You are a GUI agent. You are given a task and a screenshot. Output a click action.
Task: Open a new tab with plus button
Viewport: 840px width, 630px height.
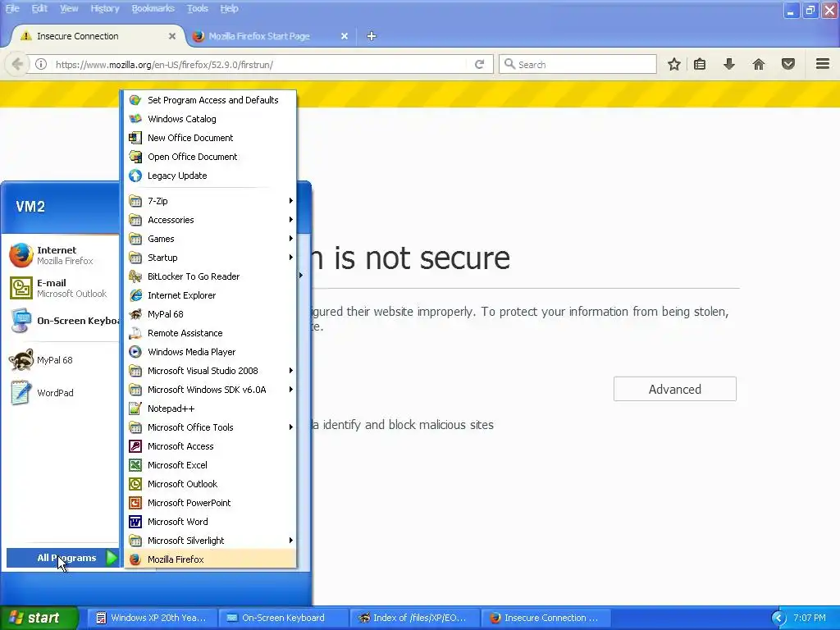[x=372, y=36]
